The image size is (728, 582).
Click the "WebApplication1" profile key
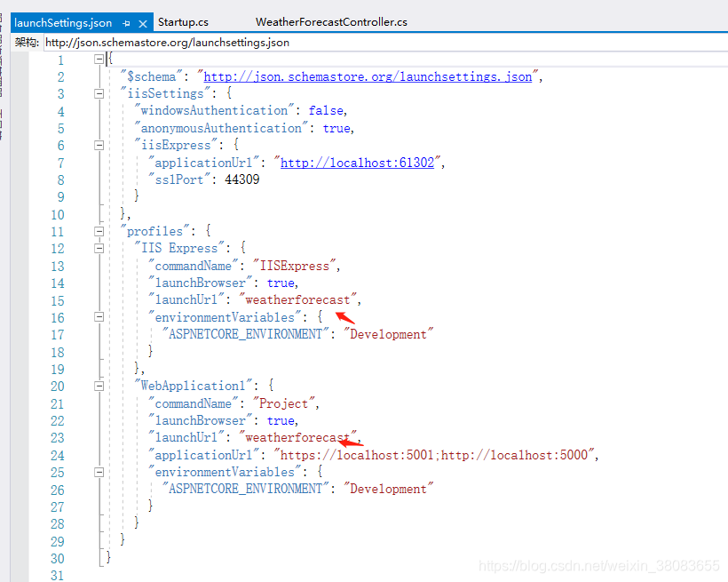194,386
